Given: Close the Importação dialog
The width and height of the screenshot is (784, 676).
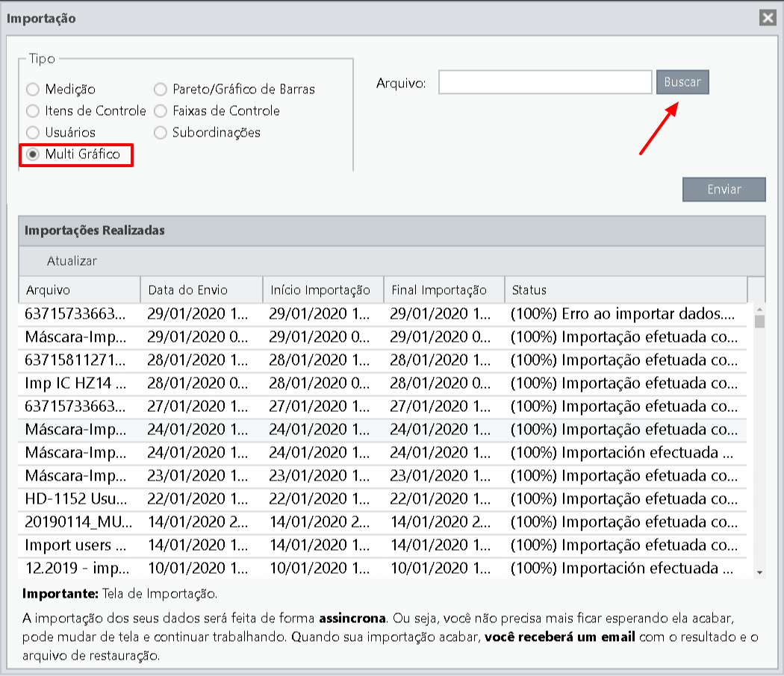Looking at the screenshot, I should coord(768,18).
